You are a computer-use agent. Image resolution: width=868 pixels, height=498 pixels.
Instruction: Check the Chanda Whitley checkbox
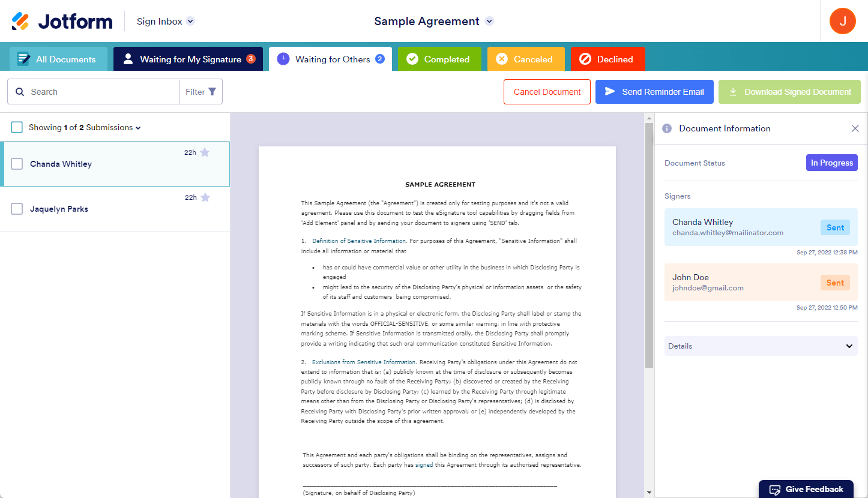(17, 164)
